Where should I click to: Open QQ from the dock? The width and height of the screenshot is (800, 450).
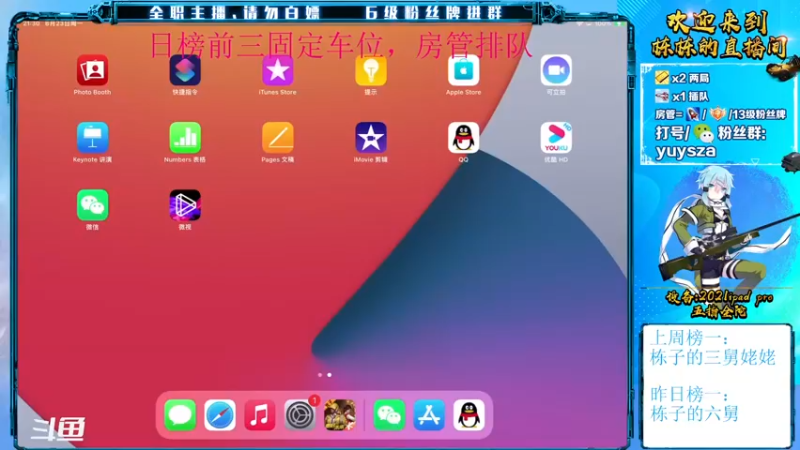coord(469,415)
